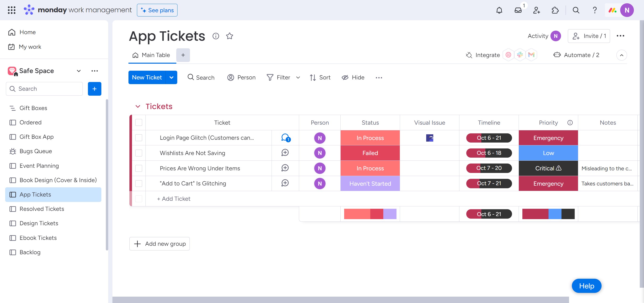The image size is (644, 303).
Task: Open the notifications bell
Action: 499,10
